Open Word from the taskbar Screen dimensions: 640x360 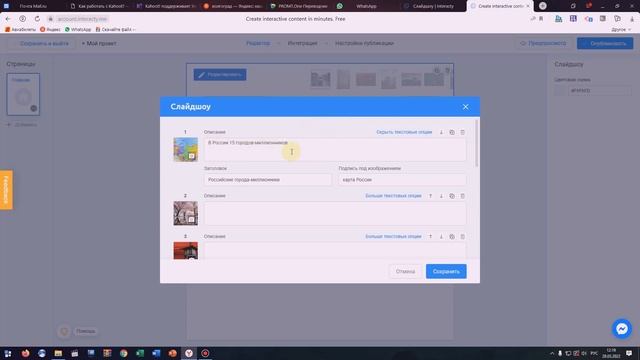[x=156, y=353]
